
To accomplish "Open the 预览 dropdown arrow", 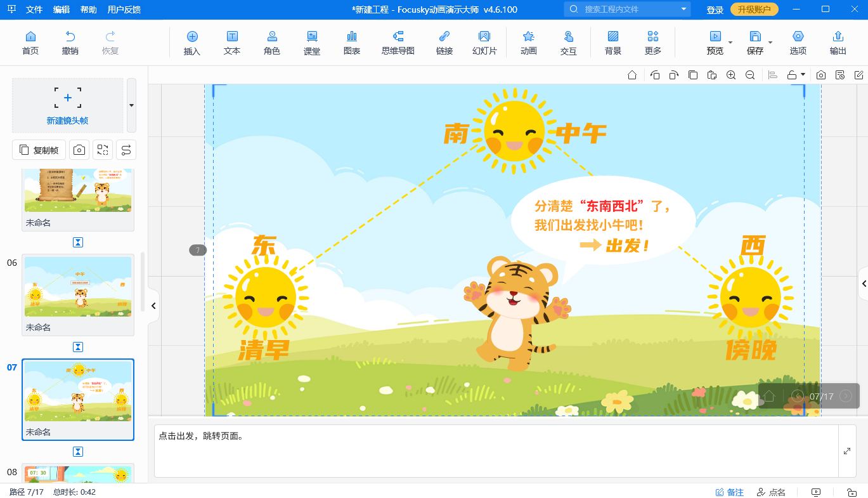I will coord(730,43).
